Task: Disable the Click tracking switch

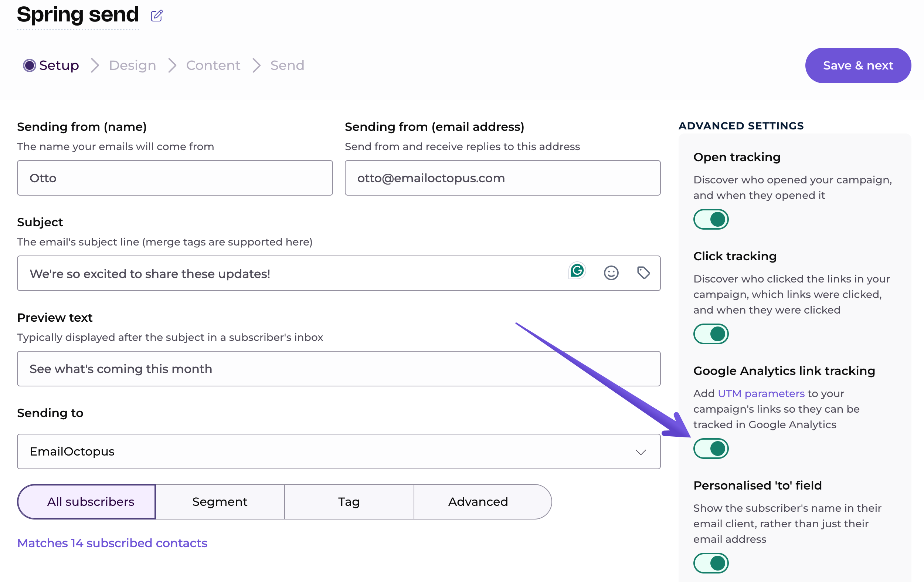Action: (x=711, y=334)
